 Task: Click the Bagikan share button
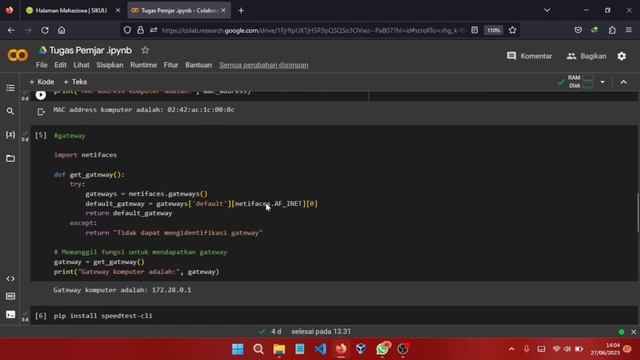(x=586, y=56)
